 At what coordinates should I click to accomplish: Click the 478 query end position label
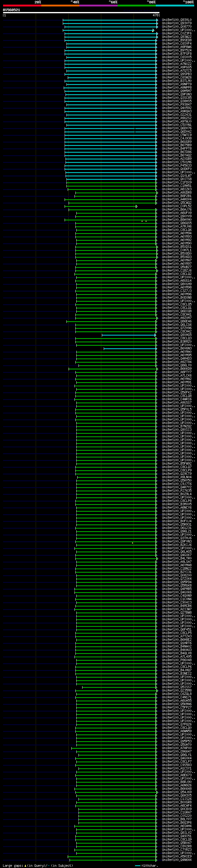tap(155, 15)
